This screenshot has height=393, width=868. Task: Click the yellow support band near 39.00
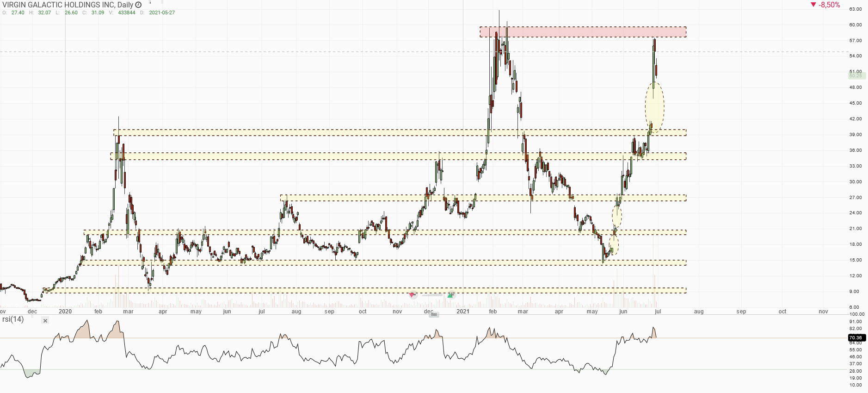(x=400, y=133)
